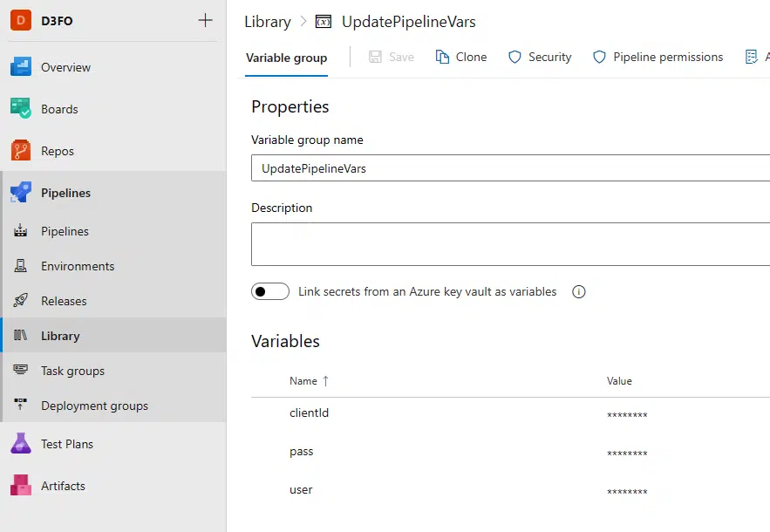Click into the Description text box
Screen dimensions: 770x532
pyautogui.click(x=511, y=244)
